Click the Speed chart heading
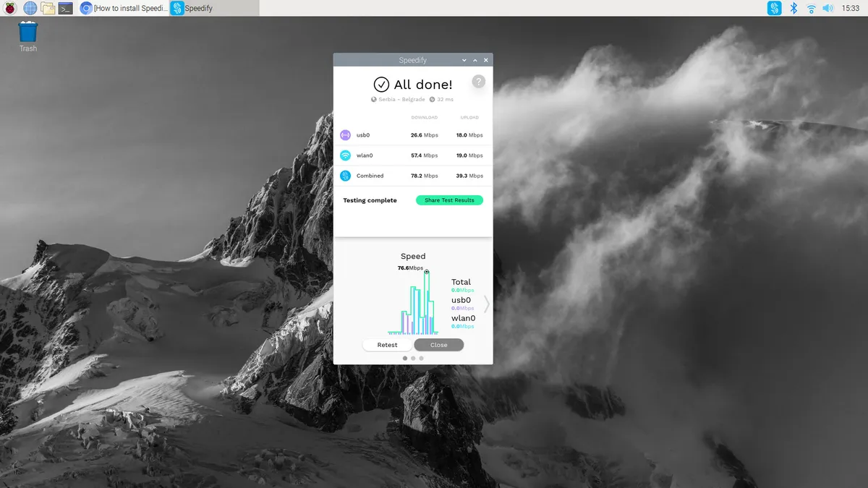Viewport: 868px width, 488px height. (413, 256)
